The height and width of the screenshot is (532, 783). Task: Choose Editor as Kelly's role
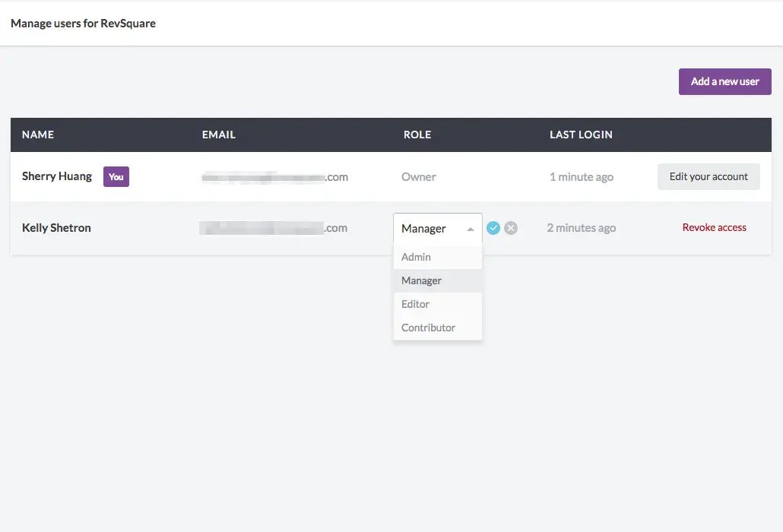[415, 304]
